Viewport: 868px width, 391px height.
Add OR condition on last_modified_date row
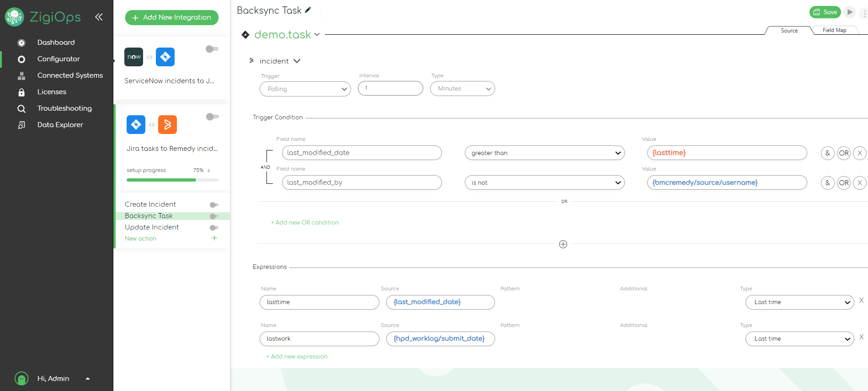tap(844, 153)
